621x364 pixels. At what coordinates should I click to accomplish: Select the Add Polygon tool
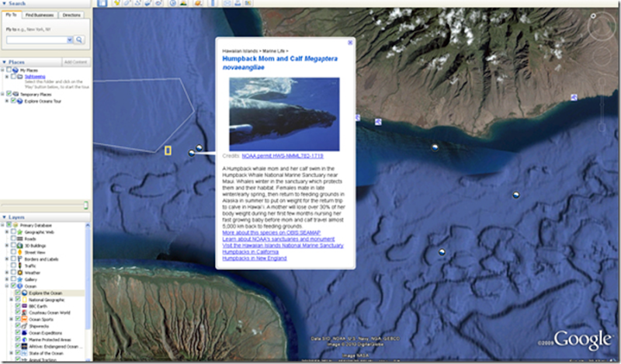point(127,3)
